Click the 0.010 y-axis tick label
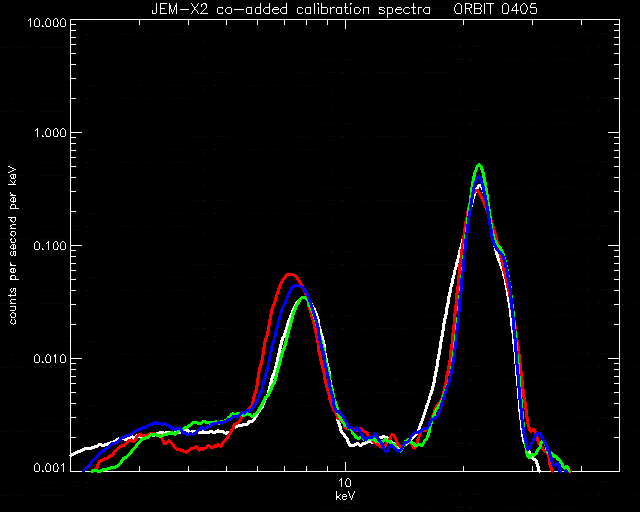 coord(50,359)
